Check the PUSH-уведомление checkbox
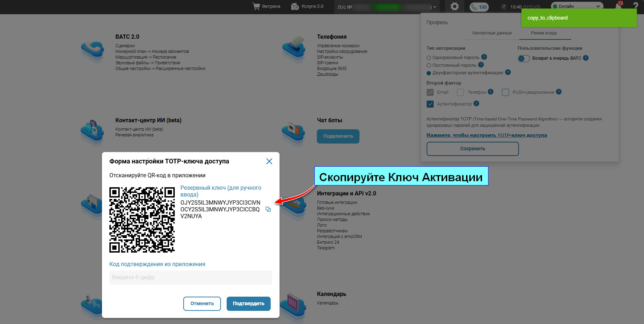Screen dimensions: 644x324 tap(505, 92)
